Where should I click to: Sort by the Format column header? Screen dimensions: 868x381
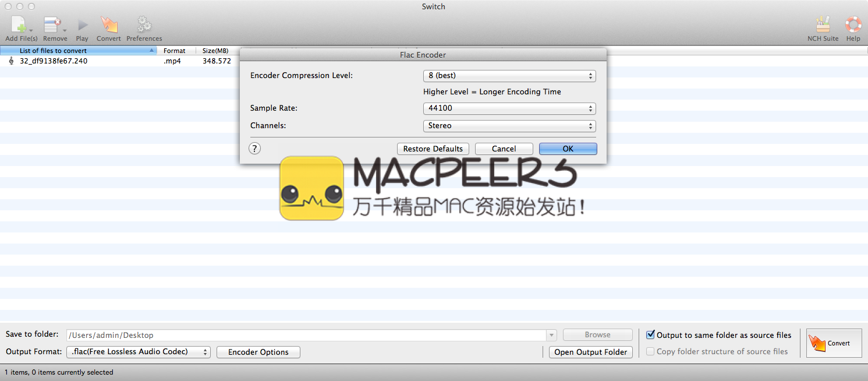click(177, 51)
